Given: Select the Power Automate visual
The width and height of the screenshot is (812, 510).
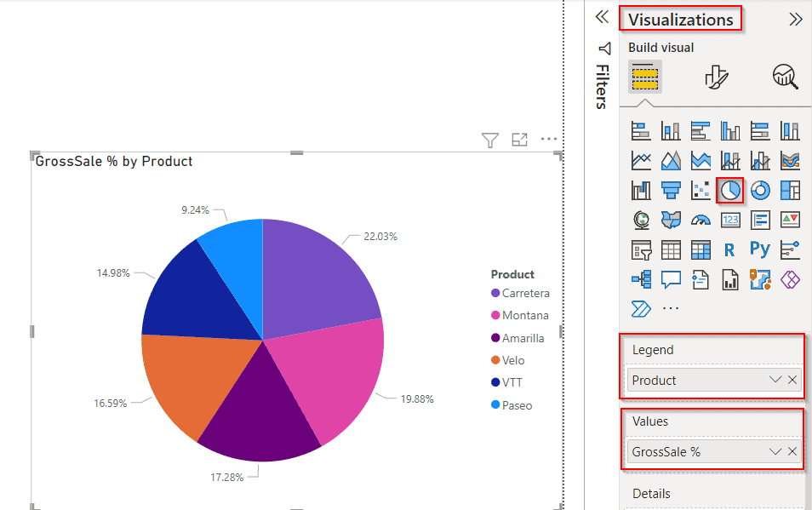Looking at the screenshot, I should (641, 309).
